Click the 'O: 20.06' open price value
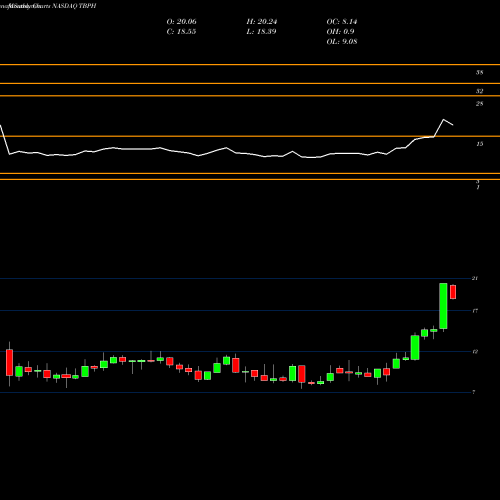The width and height of the screenshot is (500, 500). click(181, 22)
